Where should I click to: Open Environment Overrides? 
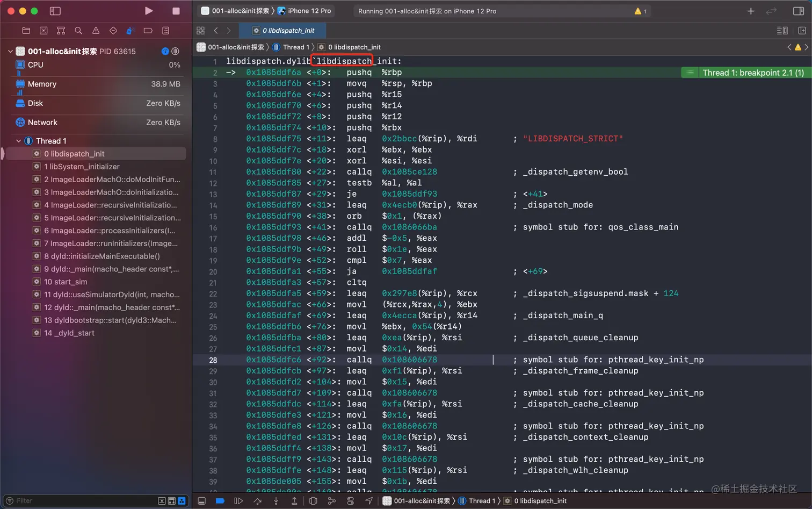(350, 501)
